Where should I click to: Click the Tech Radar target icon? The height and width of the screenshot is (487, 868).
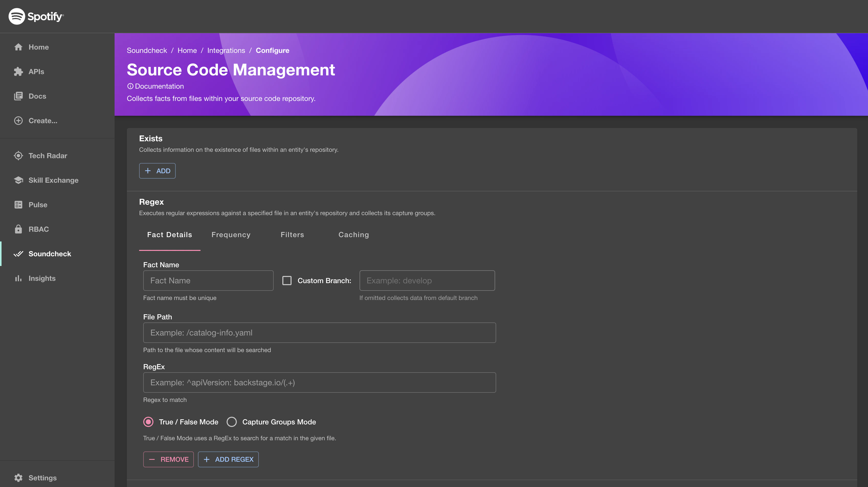coord(18,156)
